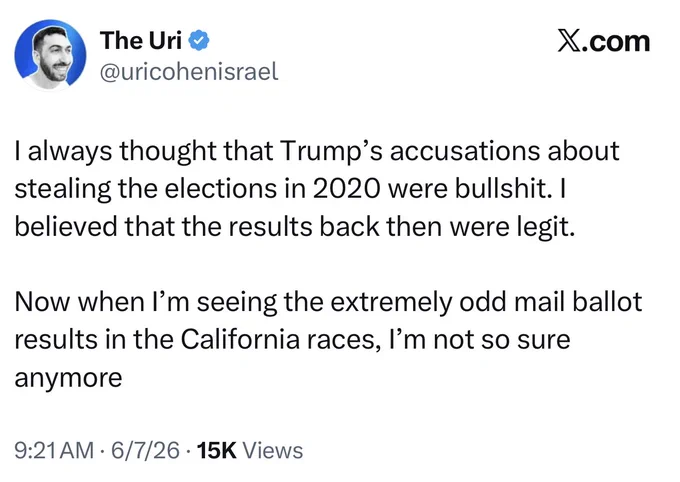Click the word California in the tweet
Viewport: 680px width, 482px height.
[240, 339]
